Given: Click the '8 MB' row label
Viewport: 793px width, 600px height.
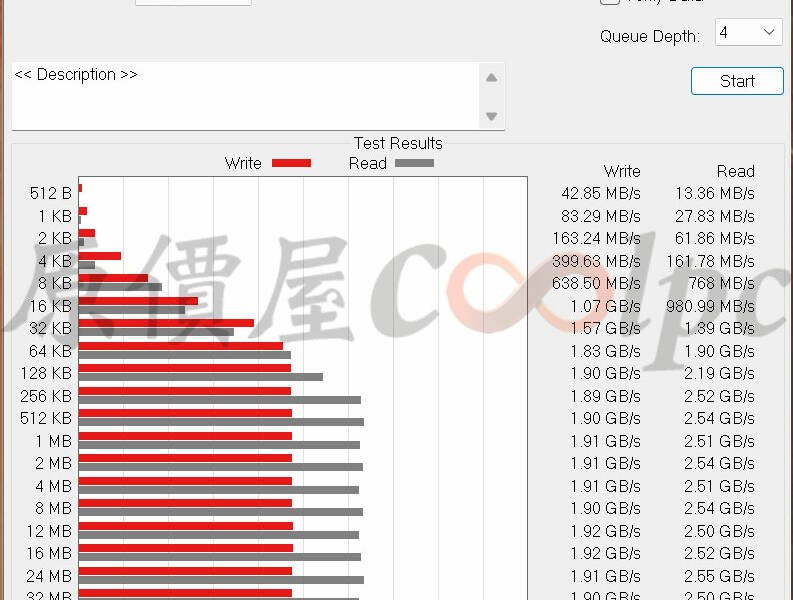Looking at the screenshot, I should coord(54,508).
